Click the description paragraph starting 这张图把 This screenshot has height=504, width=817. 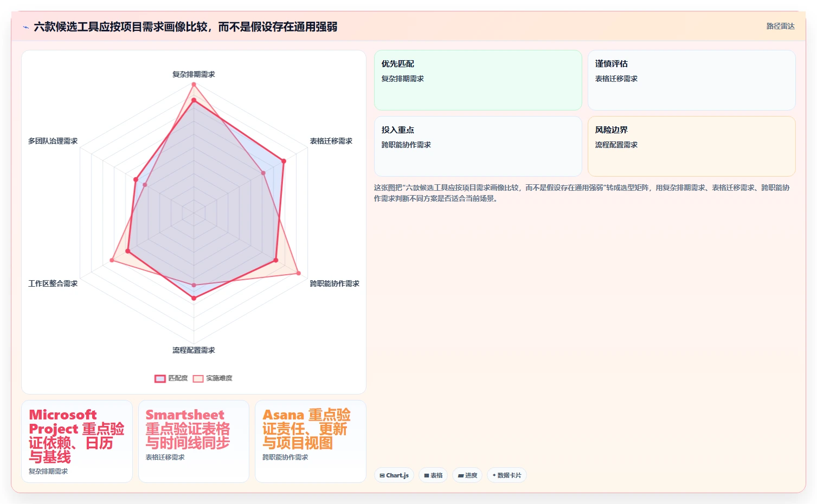581,193
